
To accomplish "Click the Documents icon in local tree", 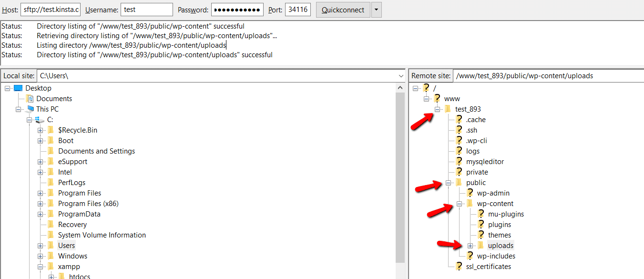I will click(x=30, y=99).
